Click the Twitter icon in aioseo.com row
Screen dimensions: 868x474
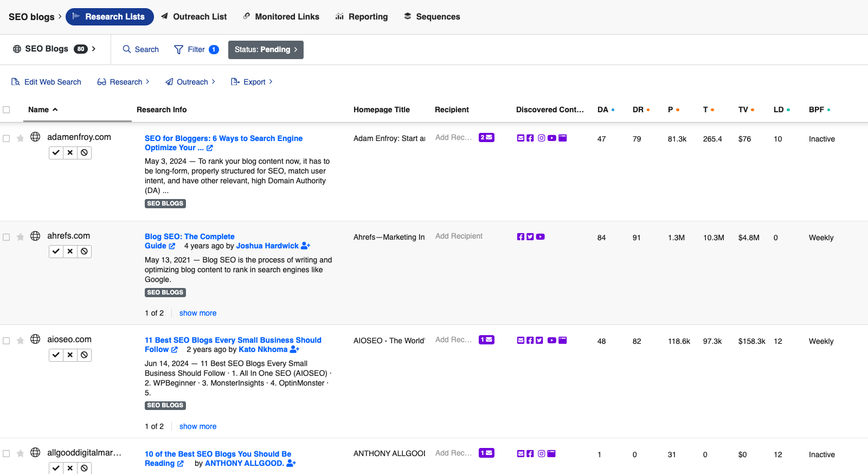tap(539, 341)
